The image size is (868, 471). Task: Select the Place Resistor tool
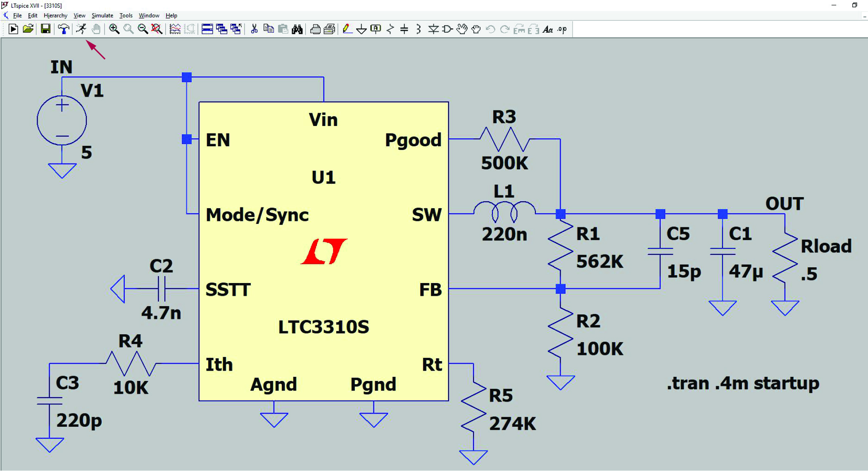tap(390, 29)
